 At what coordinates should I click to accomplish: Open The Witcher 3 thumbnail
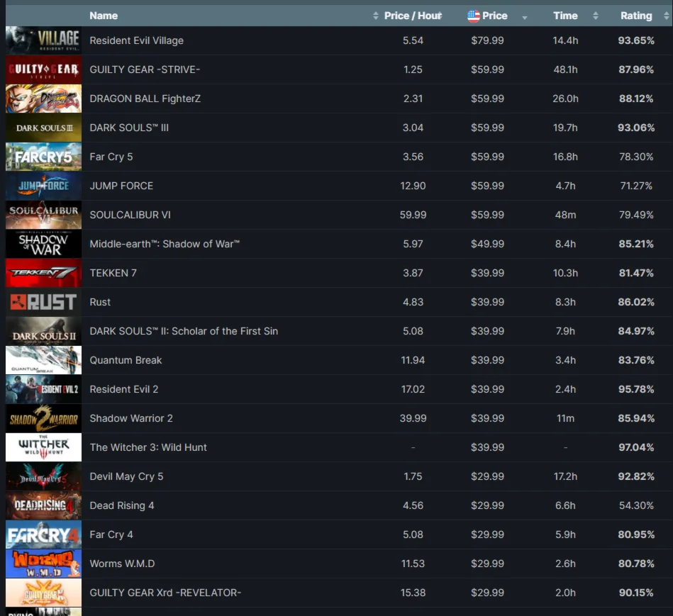(43, 447)
